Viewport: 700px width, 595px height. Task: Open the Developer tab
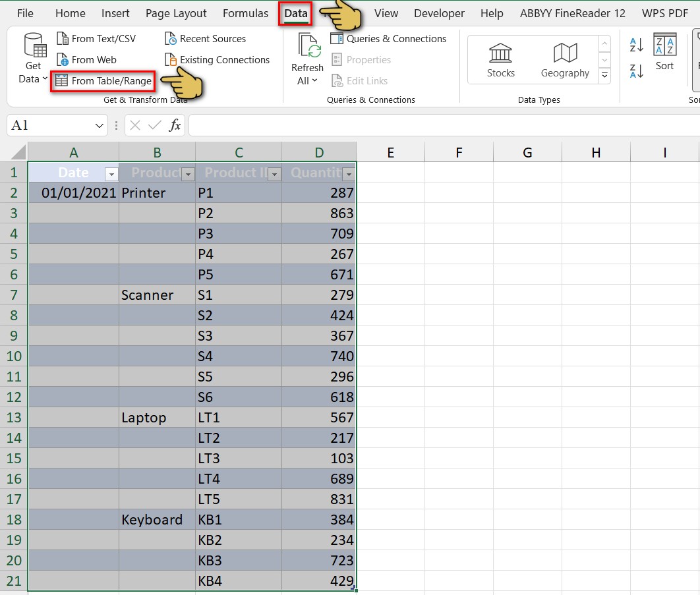[439, 13]
